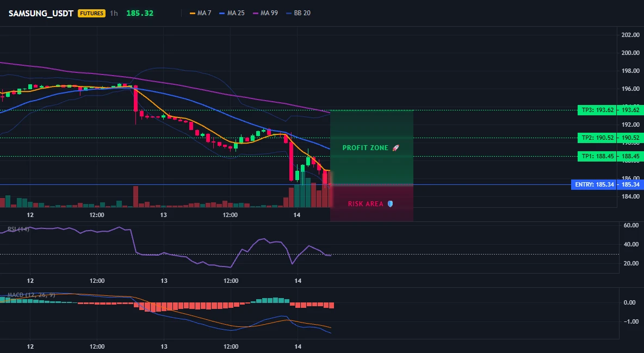Click the 185.32 current price
Viewport: 644px width, 353px height.
[x=140, y=13]
